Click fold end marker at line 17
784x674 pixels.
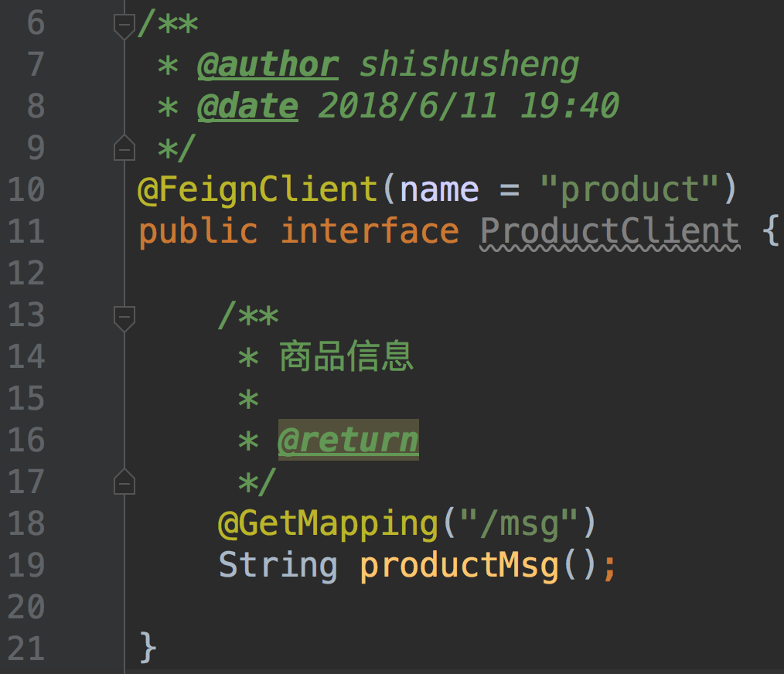(x=124, y=482)
